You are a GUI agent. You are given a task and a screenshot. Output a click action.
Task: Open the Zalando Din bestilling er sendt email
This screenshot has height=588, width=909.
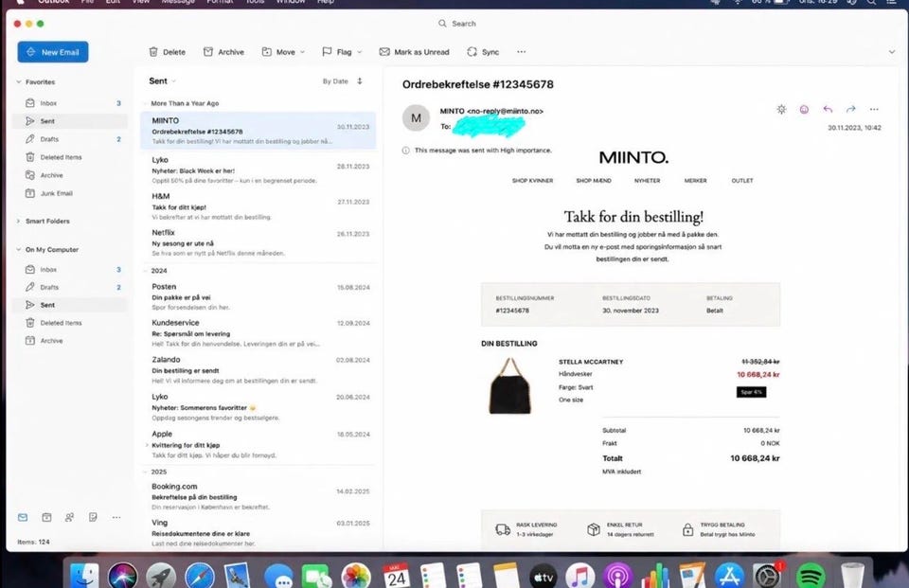coord(258,370)
